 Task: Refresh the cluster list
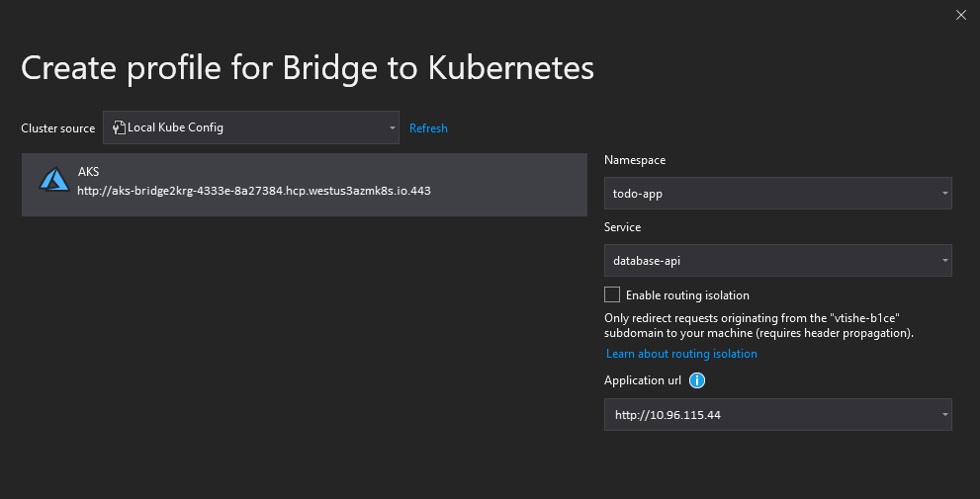tap(428, 128)
